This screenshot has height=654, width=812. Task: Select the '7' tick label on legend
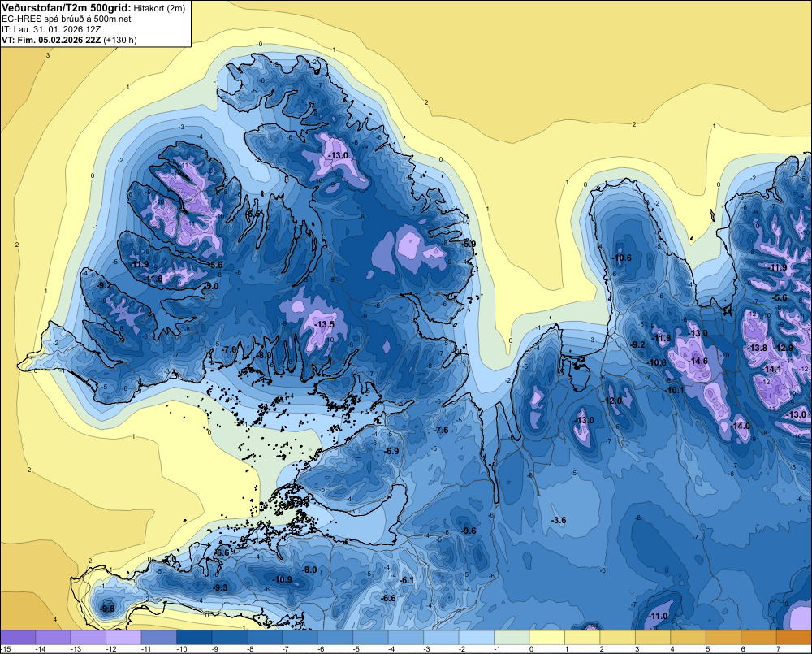[x=779, y=649]
